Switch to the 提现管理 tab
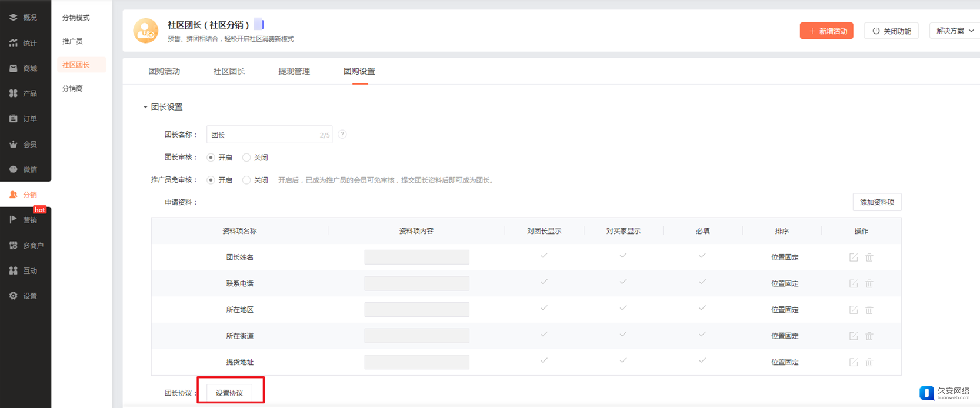Image resolution: width=980 pixels, height=408 pixels. [x=294, y=71]
